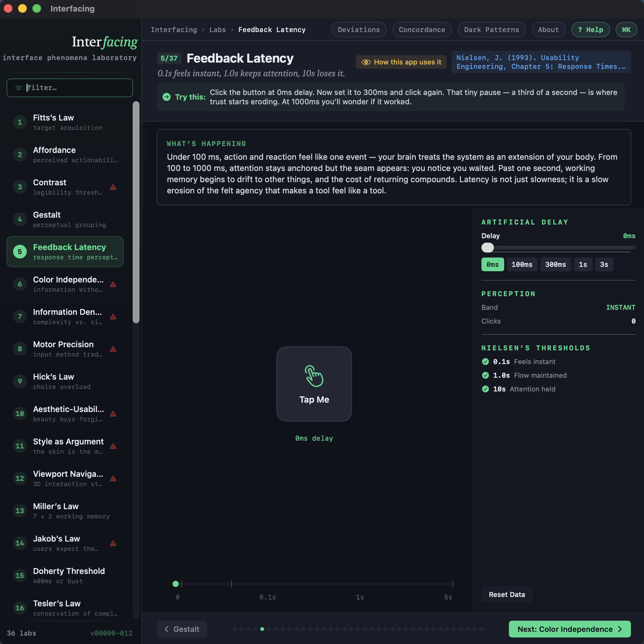The width and height of the screenshot is (644, 644).
Task: Click the filter lines icon in the sidebar search
Action: tap(19, 88)
